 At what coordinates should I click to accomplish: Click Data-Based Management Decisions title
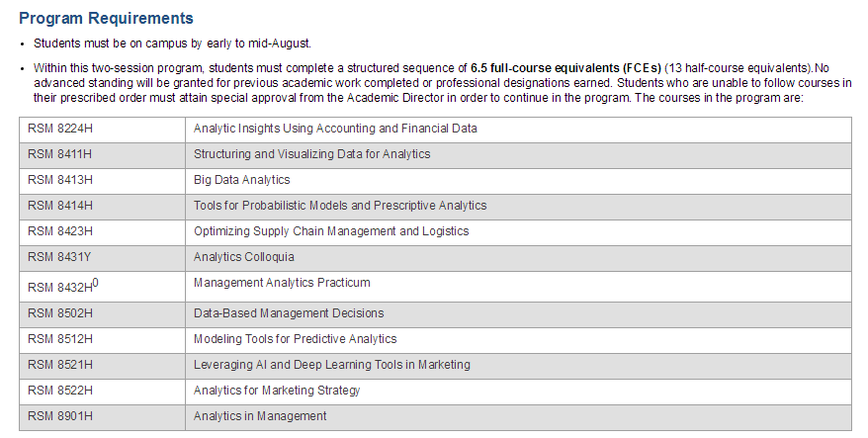pos(289,313)
